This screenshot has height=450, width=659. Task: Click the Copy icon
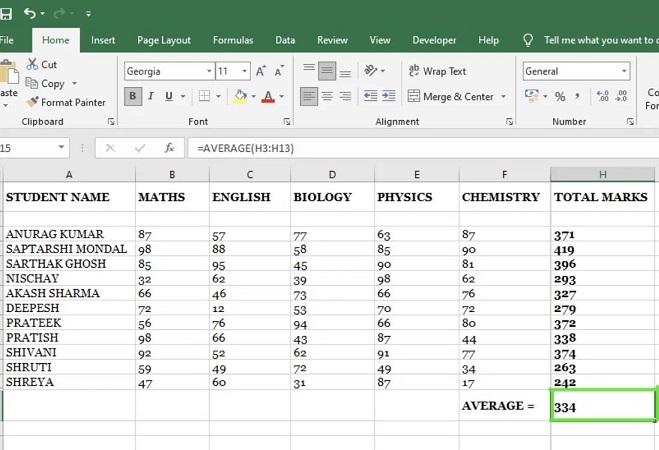pos(32,83)
